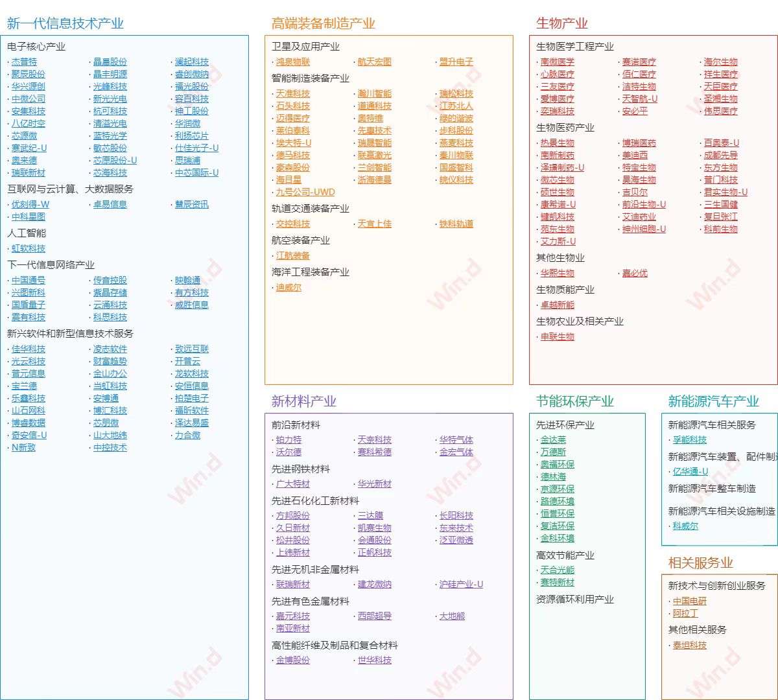Open the 科威尔 link
This screenshot has width=778, height=700.
pyautogui.click(x=685, y=526)
